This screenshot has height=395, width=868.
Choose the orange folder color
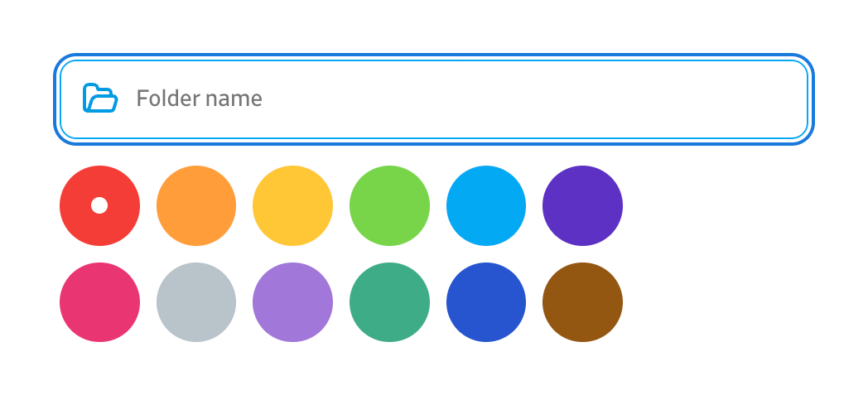[x=196, y=205]
